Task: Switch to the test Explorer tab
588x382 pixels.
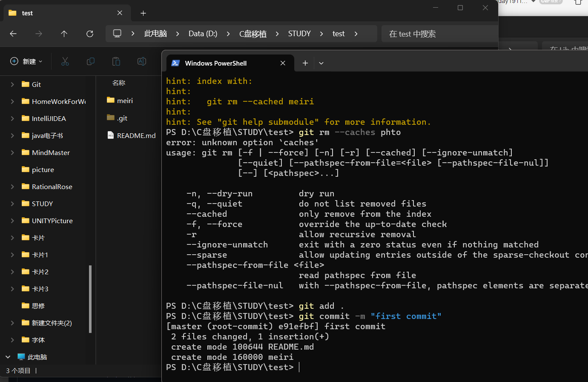Action: point(66,13)
